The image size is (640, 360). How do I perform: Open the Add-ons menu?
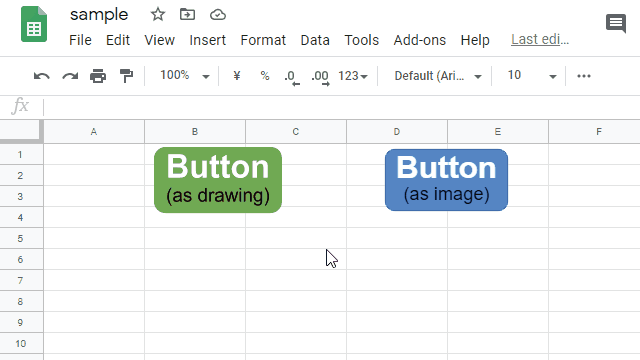(x=420, y=40)
